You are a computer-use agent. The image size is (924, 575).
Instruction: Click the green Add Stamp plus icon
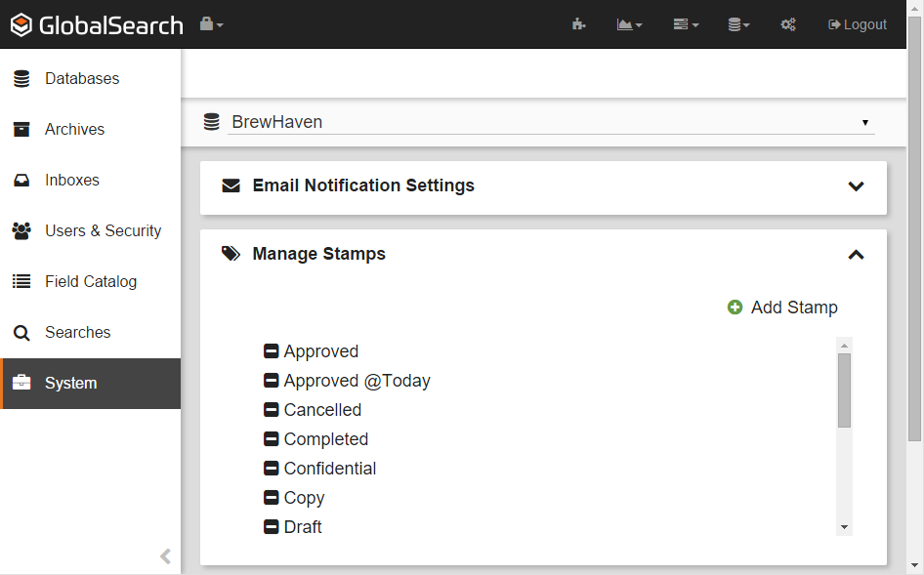tap(735, 308)
